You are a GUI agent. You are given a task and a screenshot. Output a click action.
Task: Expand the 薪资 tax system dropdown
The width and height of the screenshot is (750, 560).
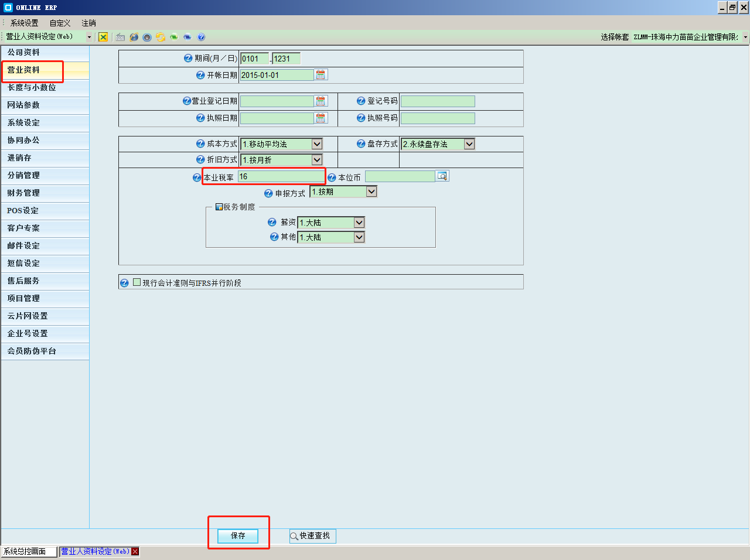click(359, 223)
